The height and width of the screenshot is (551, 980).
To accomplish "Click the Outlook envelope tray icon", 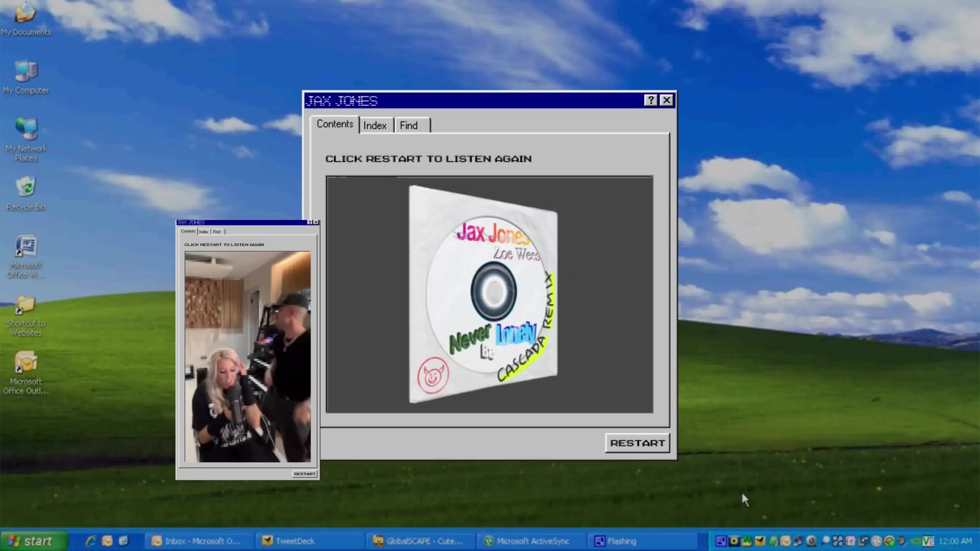I will click(786, 541).
